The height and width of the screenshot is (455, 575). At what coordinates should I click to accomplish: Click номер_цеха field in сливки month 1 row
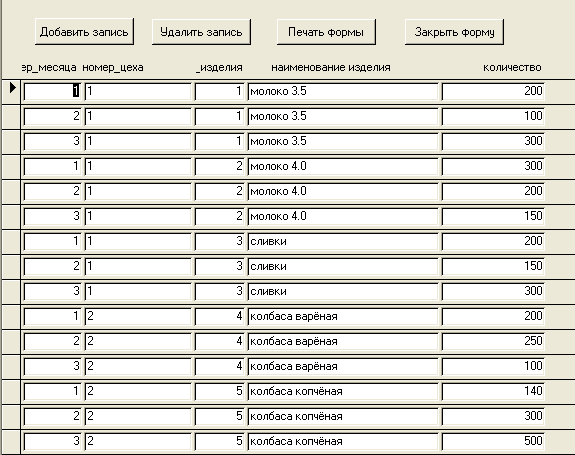pyautogui.click(x=138, y=241)
